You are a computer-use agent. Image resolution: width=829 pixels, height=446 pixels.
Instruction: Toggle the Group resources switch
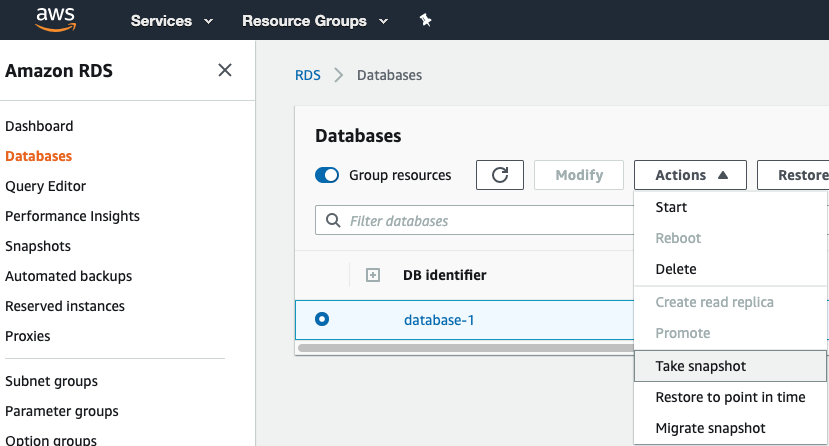pos(327,175)
